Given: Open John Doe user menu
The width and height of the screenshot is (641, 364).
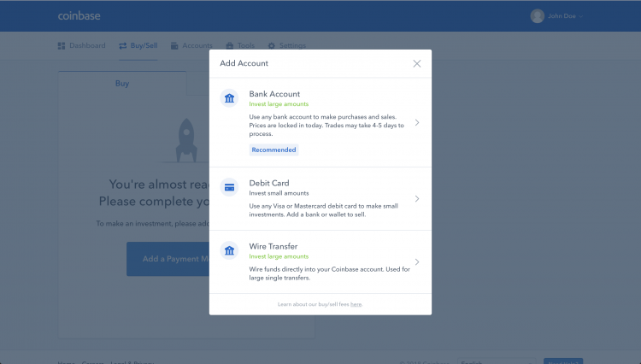Looking at the screenshot, I should point(556,16).
